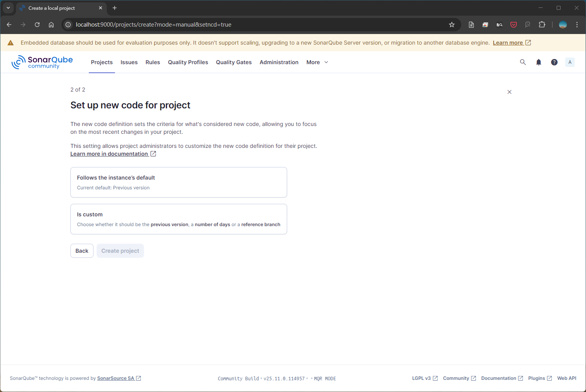
Task: Close the project setup wizard with X
Action: click(509, 92)
